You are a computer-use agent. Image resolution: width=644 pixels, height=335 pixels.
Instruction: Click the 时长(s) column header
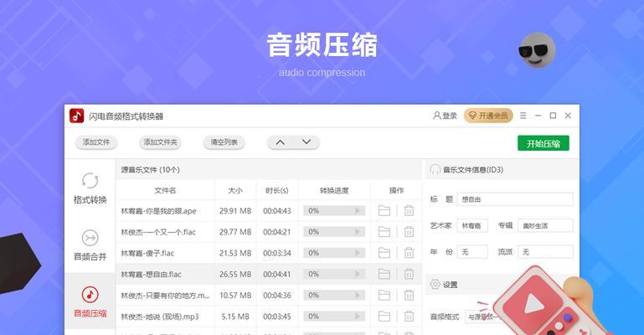(x=277, y=190)
